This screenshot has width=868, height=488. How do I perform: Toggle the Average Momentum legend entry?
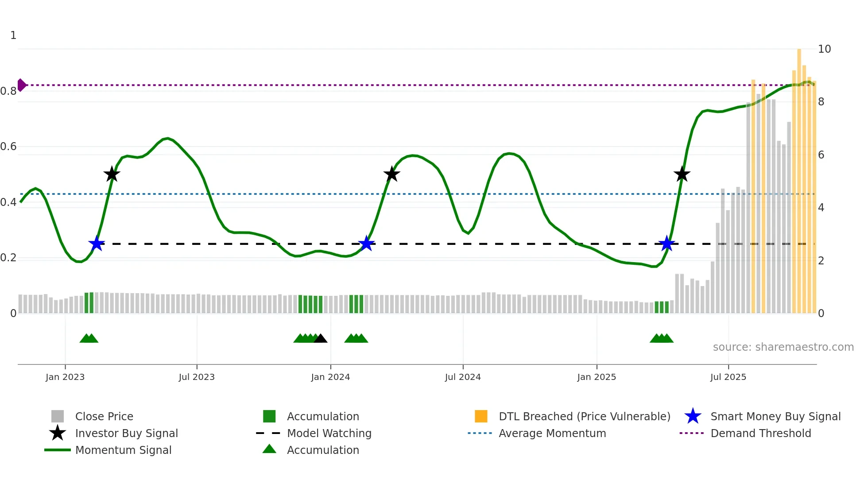click(x=552, y=433)
